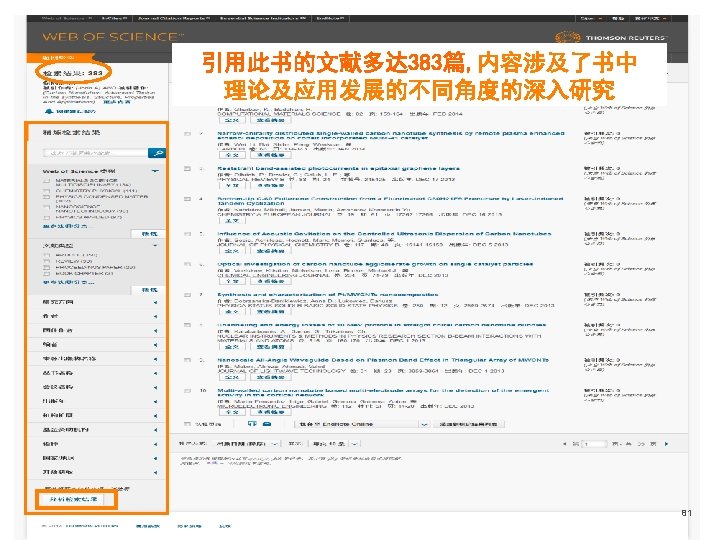Open Narrow-chirality carbon nanotube article link
Screen dimensions: 720x540
(x=391, y=135)
